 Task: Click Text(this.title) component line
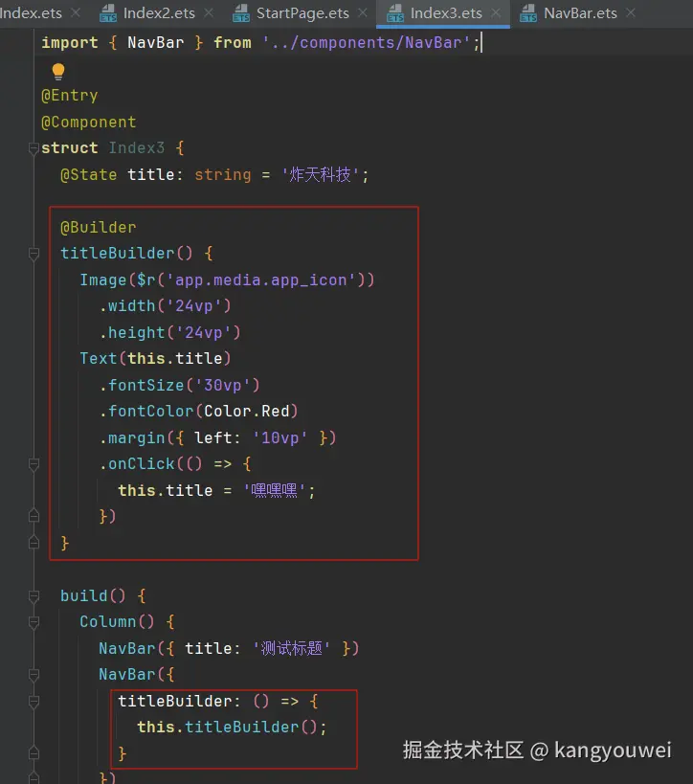(155, 359)
